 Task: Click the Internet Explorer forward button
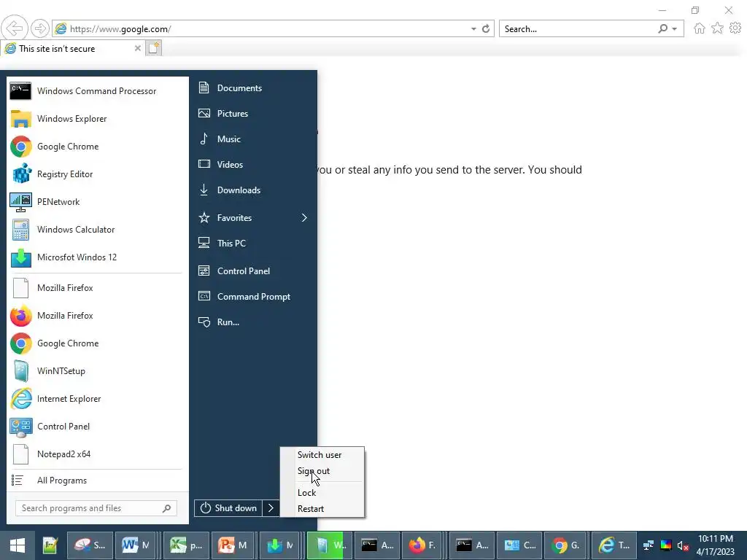(x=40, y=28)
